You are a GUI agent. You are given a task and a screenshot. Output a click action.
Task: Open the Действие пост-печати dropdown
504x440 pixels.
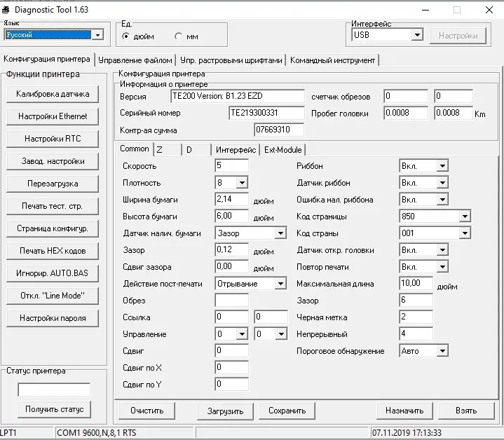280,284
